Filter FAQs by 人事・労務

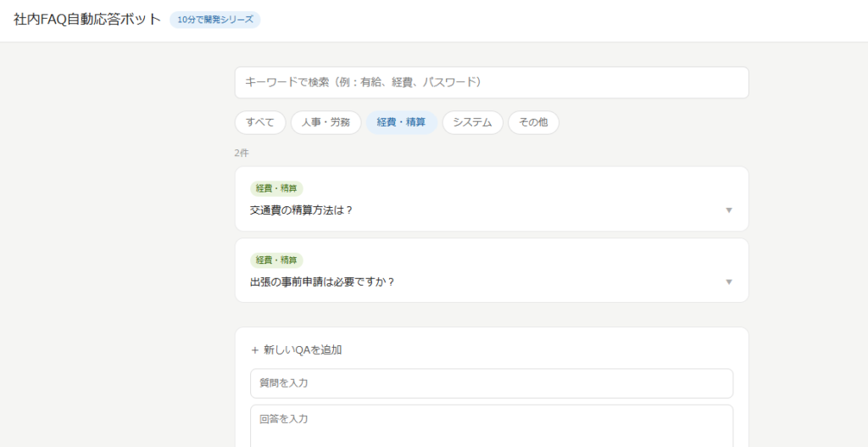tap(325, 122)
